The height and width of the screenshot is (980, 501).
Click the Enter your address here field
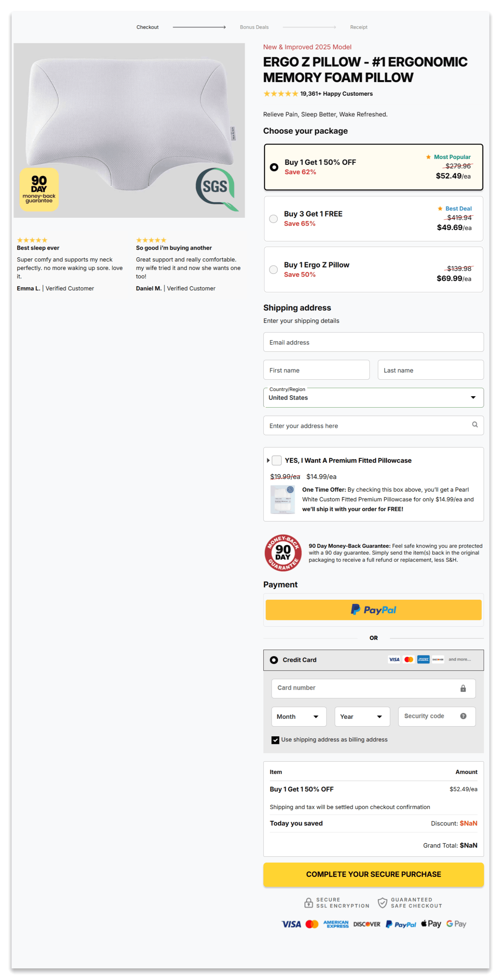tap(373, 426)
